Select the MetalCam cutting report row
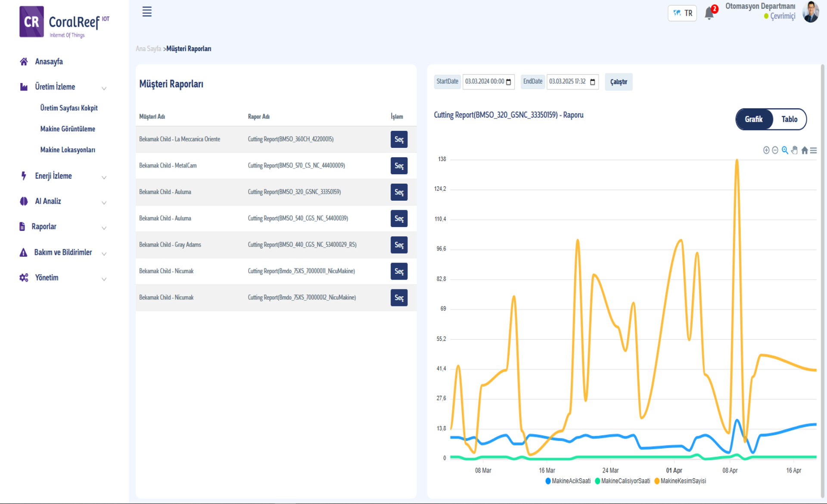Image resolution: width=827 pixels, height=504 pixels. pos(399,166)
